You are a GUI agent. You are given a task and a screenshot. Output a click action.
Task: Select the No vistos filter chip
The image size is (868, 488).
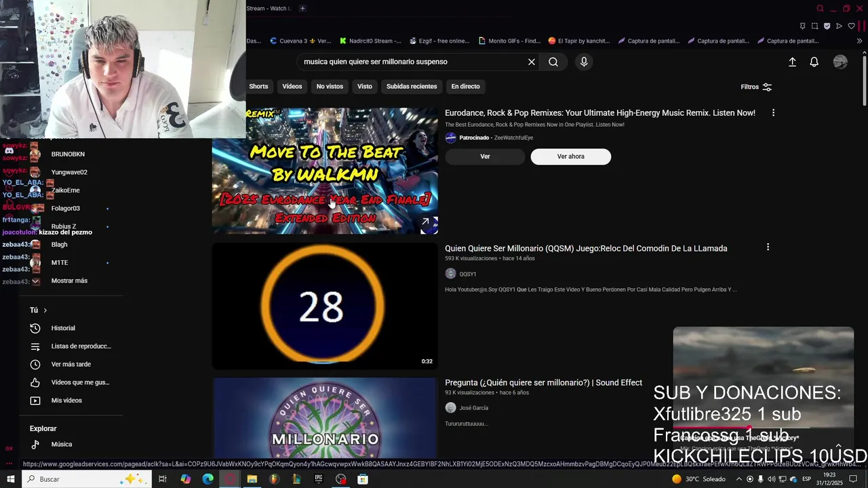(x=330, y=86)
